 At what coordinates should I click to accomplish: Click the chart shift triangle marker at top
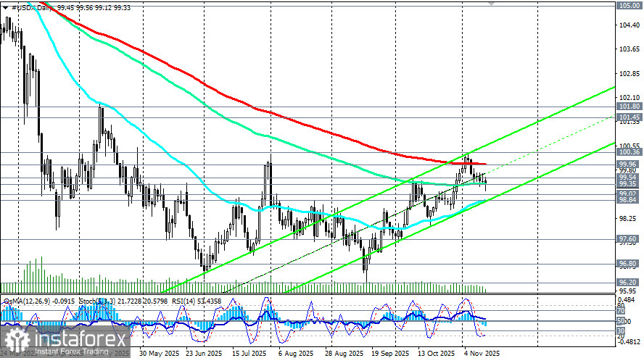click(491, 3)
